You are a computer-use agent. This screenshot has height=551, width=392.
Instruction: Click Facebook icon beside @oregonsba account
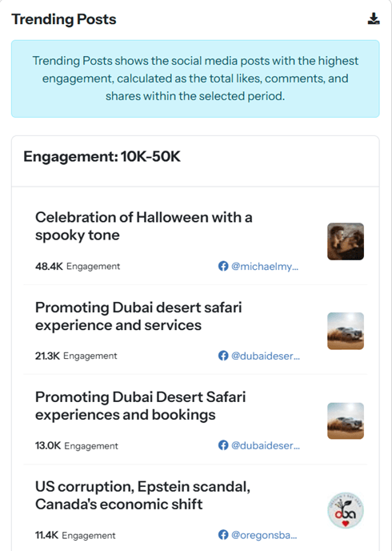click(x=223, y=535)
